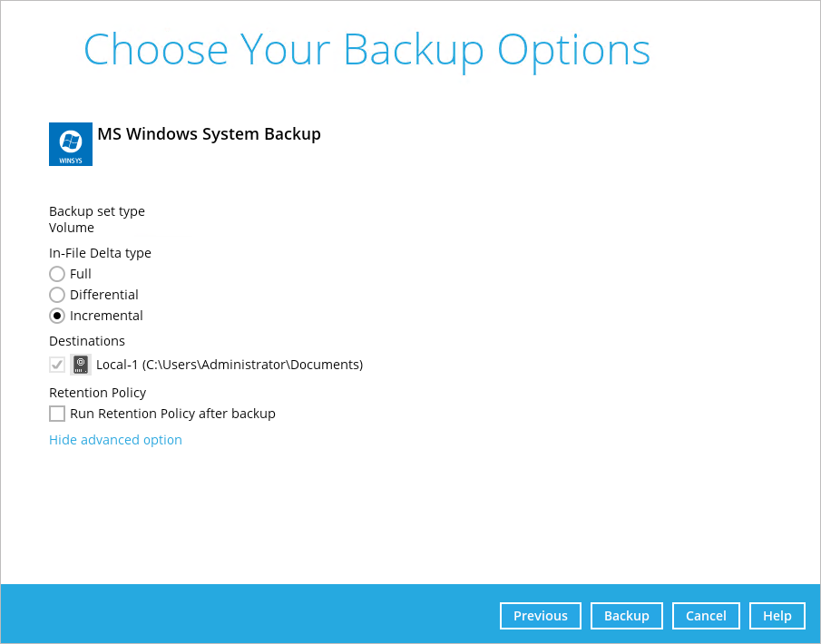Click the Volume backup set type value
This screenshot has height=644, width=821.
click(72, 227)
